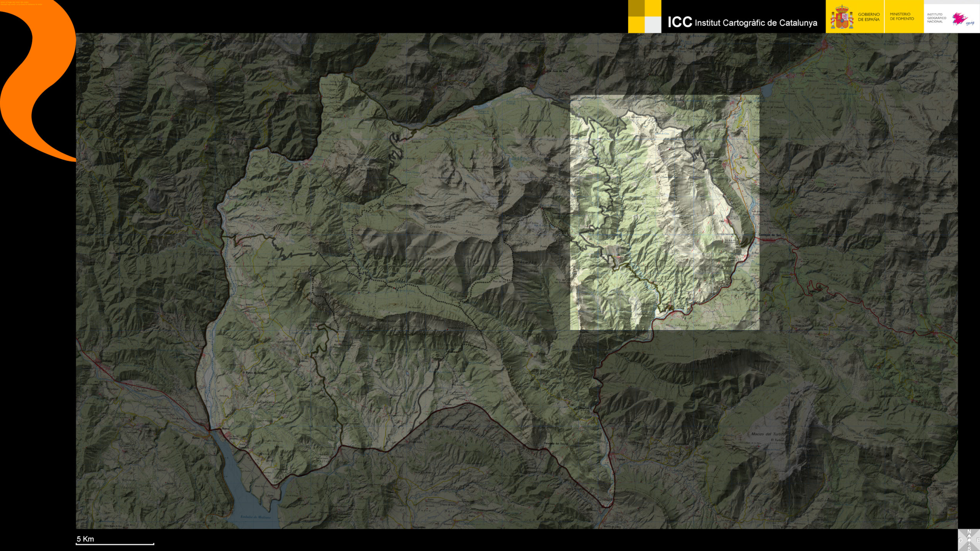Viewport: 980px width, 551px height.
Task: Open Institut Cartogràfic de Catalunya link
Action: [742, 23]
